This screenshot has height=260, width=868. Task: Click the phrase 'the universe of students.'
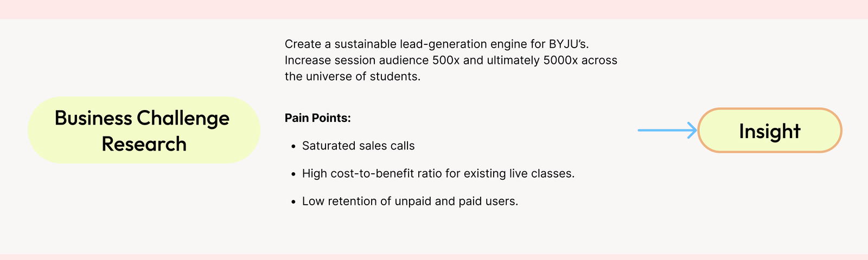[x=353, y=76]
